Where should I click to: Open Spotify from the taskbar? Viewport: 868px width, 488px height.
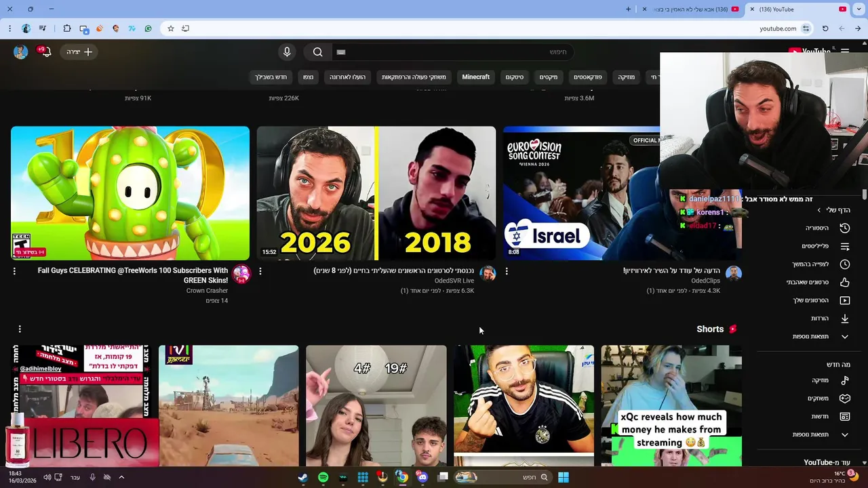coord(323,477)
